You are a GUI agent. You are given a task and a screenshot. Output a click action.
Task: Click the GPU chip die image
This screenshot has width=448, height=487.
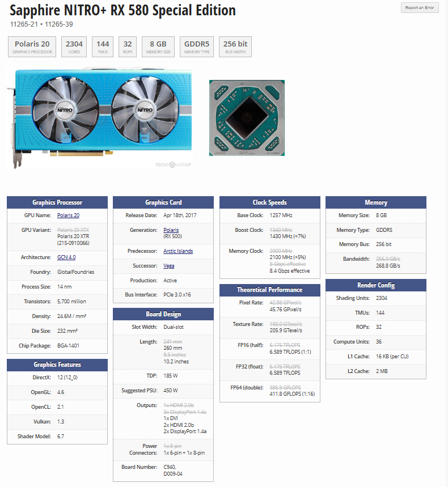pos(247,118)
